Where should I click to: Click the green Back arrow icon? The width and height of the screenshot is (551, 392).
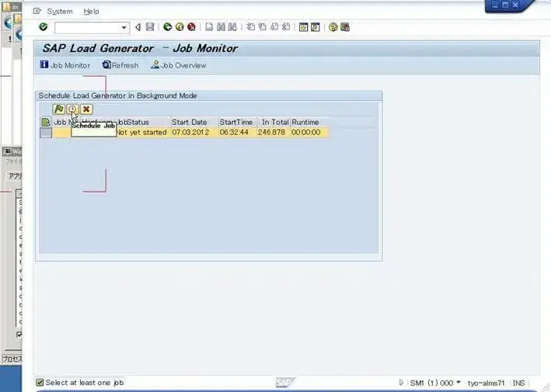(x=168, y=27)
